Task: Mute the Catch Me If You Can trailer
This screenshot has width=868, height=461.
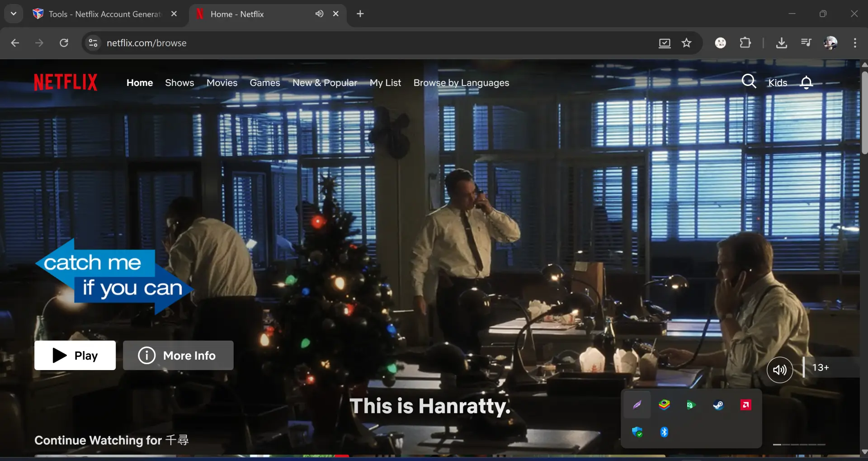Action: tap(780, 370)
